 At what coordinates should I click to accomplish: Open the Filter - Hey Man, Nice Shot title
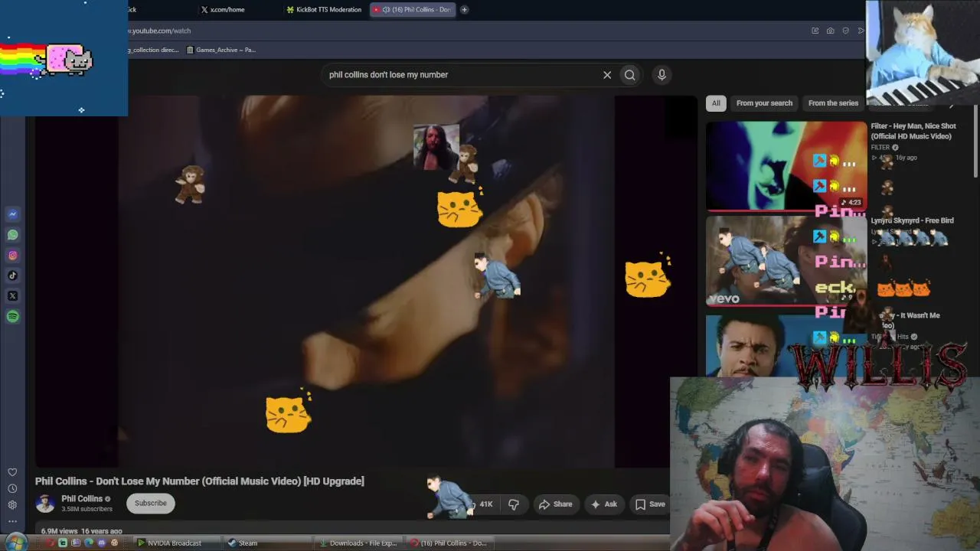913,131
